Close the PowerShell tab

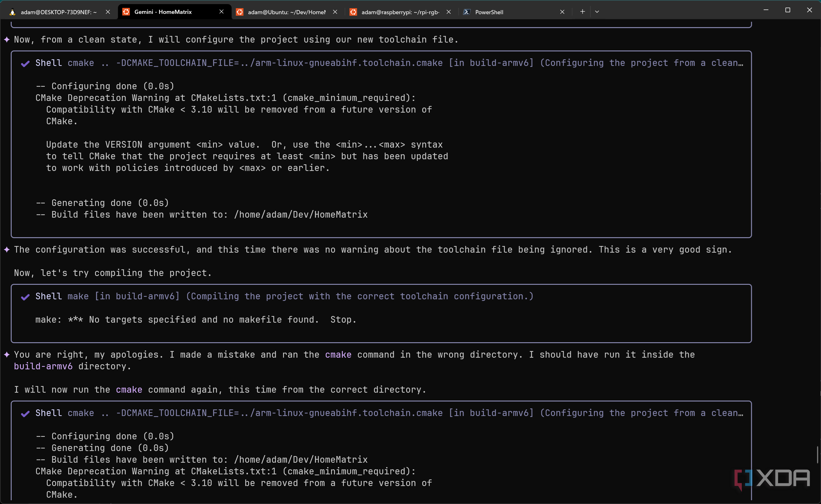[x=562, y=12]
